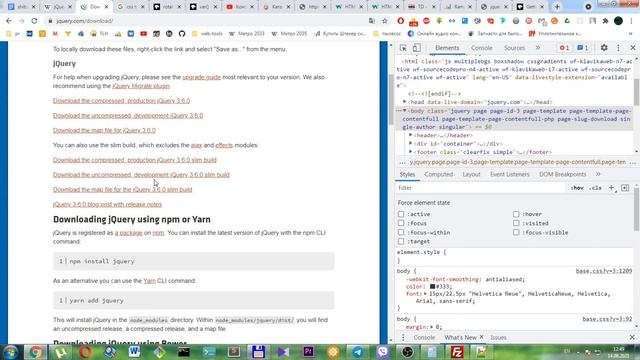Open DevTools settings gear
640x360 pixels.
coord(604,48)
